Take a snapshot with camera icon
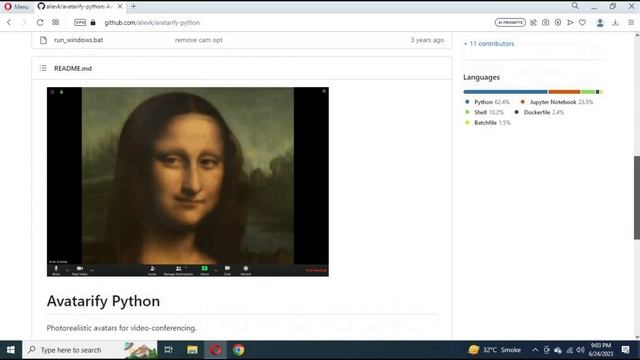The width and height of the screenshot is (640, 360). tap(546, 22)
